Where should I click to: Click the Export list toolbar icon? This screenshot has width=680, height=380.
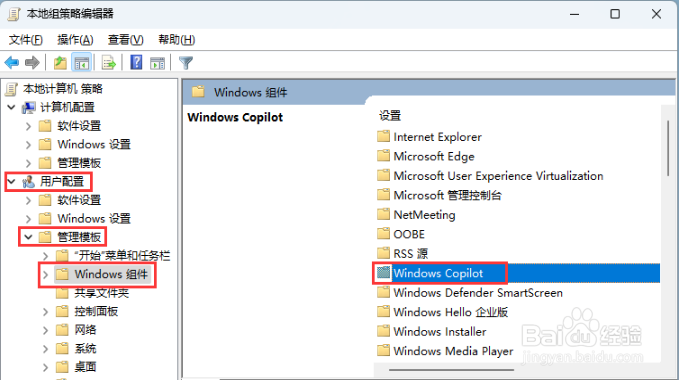click(109, 63)
